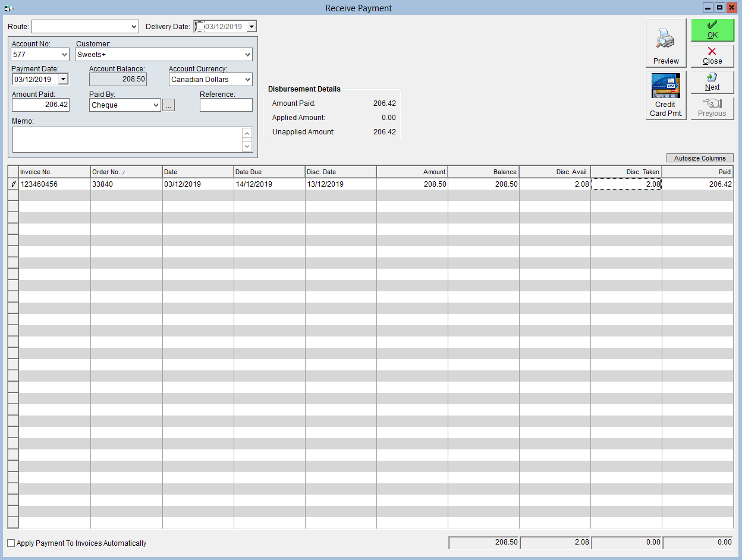
Task: Open the application icon in title bar
Action: 8,8
